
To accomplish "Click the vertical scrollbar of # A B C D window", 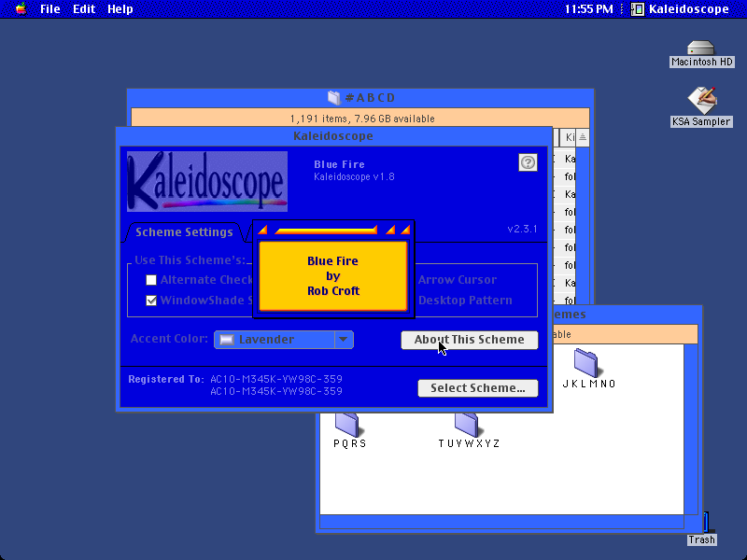I will pos(583,225).
